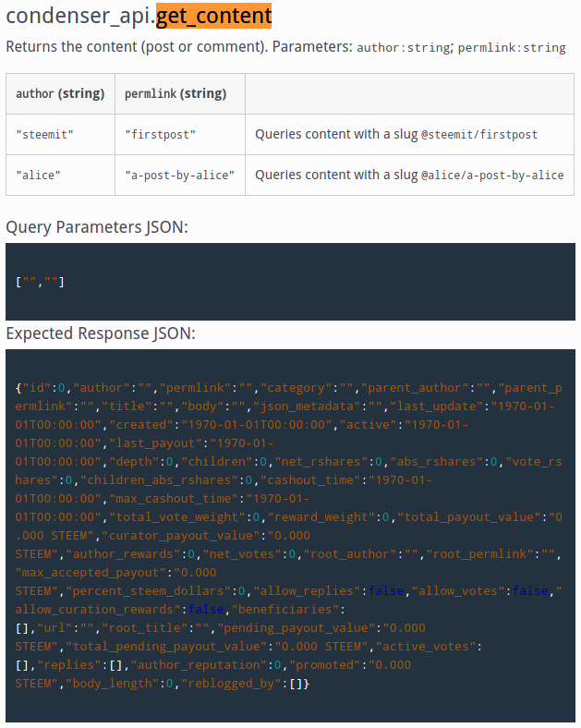Click the "firstpost" table cell
This screenshot has width=581, height=728.
[180, 135]
